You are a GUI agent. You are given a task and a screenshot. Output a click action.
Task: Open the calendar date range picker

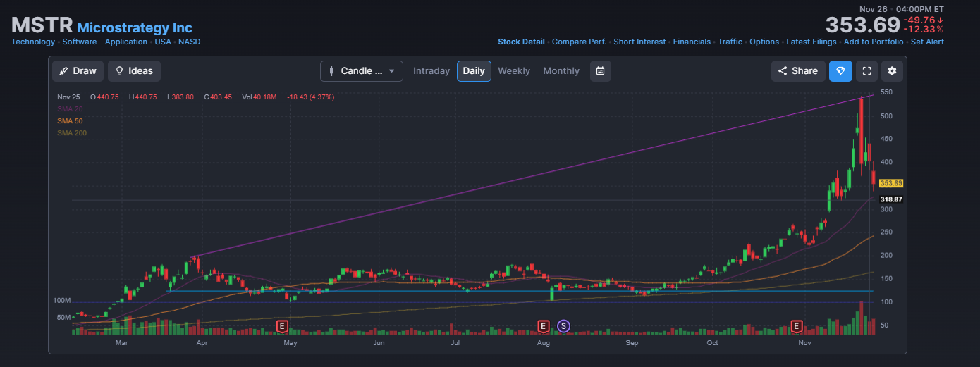(x=600, y=71)
